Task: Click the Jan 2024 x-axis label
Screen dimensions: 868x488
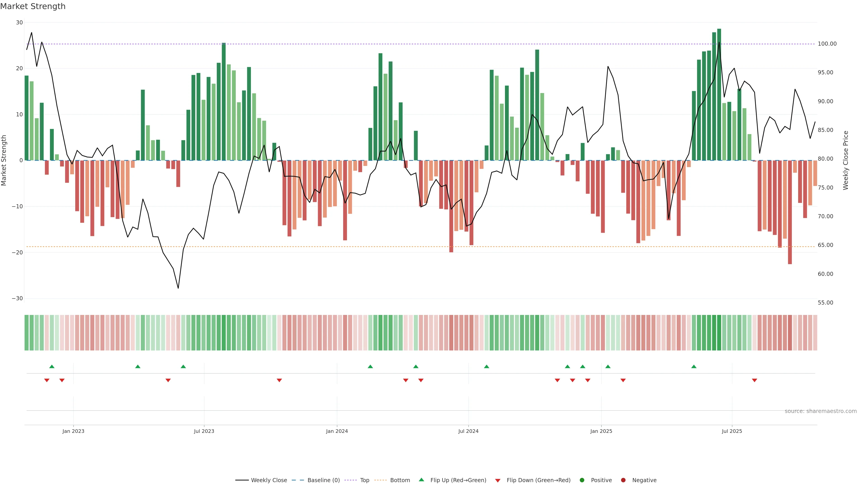Action: (x=337, y=431)
